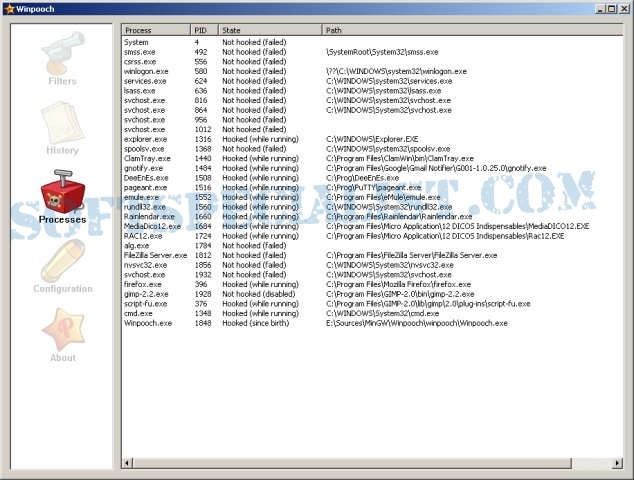Select the cmd.exe process row
This screenshot has width=634, height=480.
[x=372, y=313]
